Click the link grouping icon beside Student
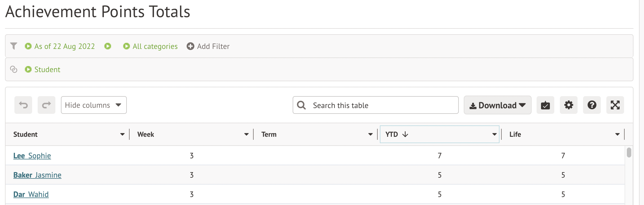Viewport: 644px width, 205px height. (14, 69)
